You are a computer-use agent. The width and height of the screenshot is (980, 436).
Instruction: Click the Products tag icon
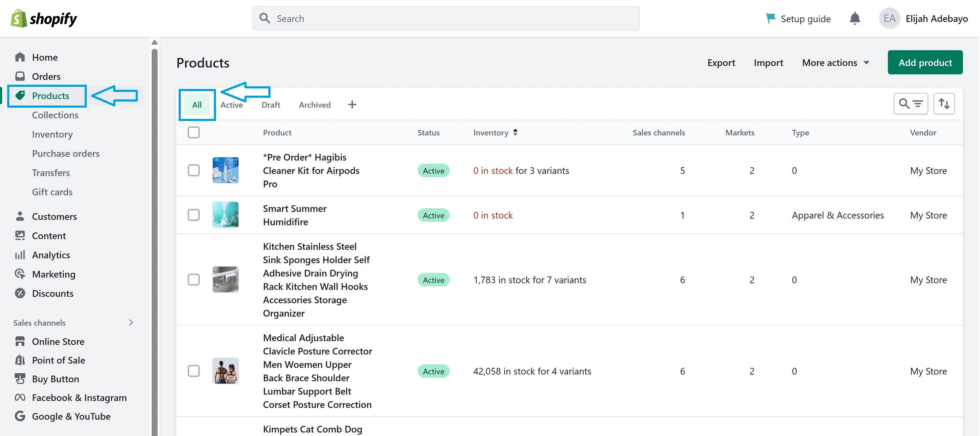[20, 95]
